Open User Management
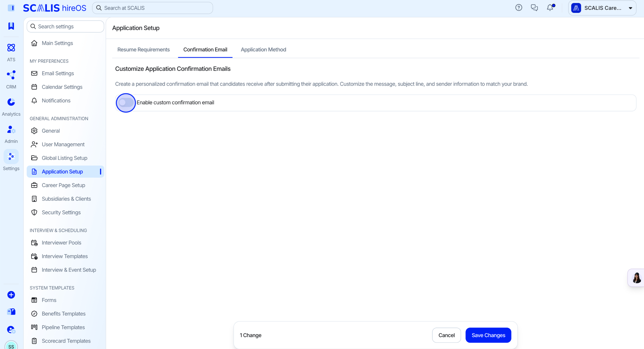The width and height of the screenshot is (644, 349). coord(65,144)
